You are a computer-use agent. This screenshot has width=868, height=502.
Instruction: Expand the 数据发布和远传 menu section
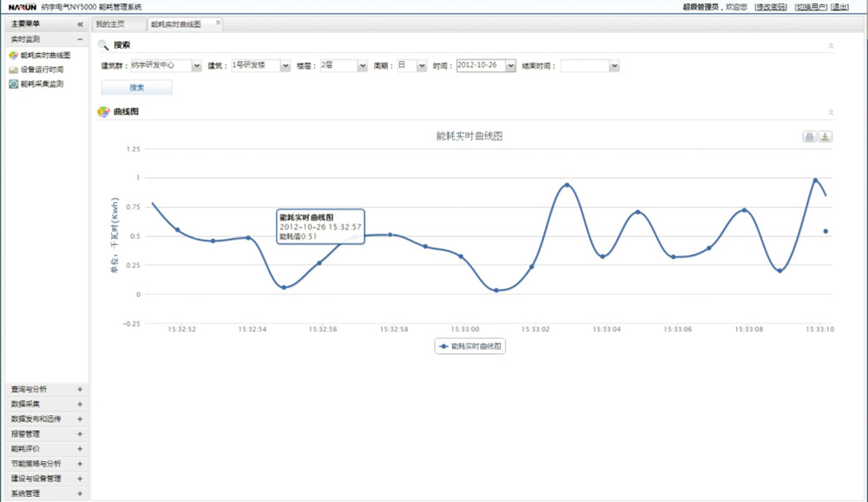tap(80, 419)
